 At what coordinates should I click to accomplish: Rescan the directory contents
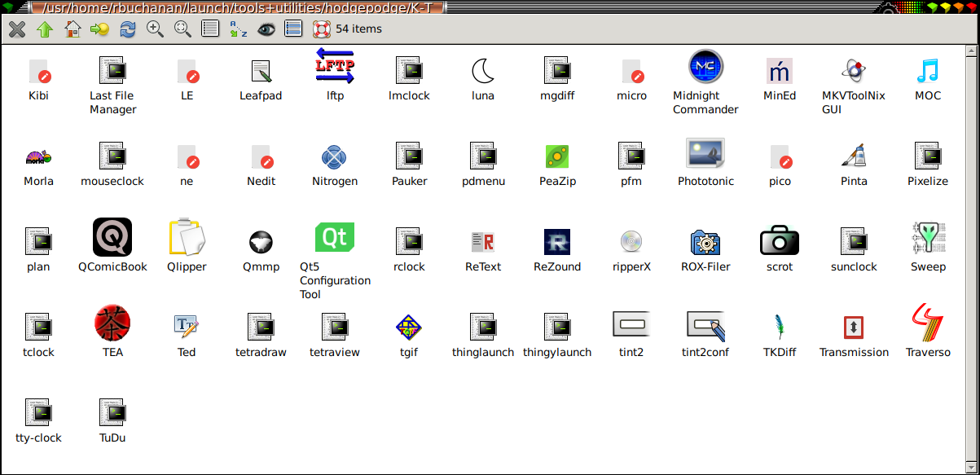coord(128,29)
